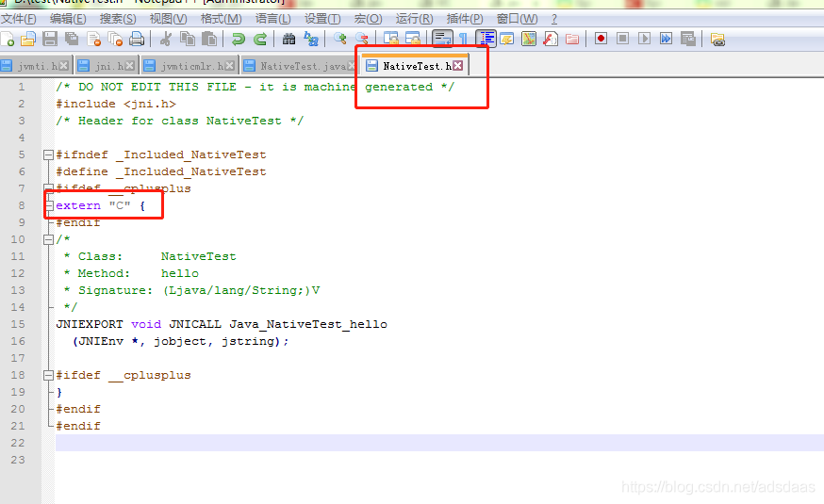Open the 宏(O) menu
The image size is (824, 504).
[368, 19]
